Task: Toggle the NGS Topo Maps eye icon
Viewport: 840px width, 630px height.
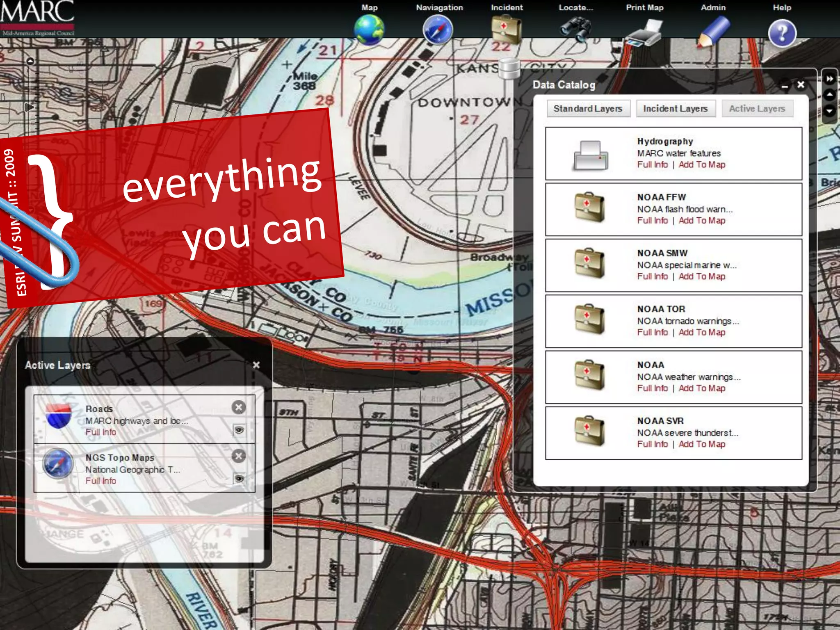Action: click(x=239, y=479)
